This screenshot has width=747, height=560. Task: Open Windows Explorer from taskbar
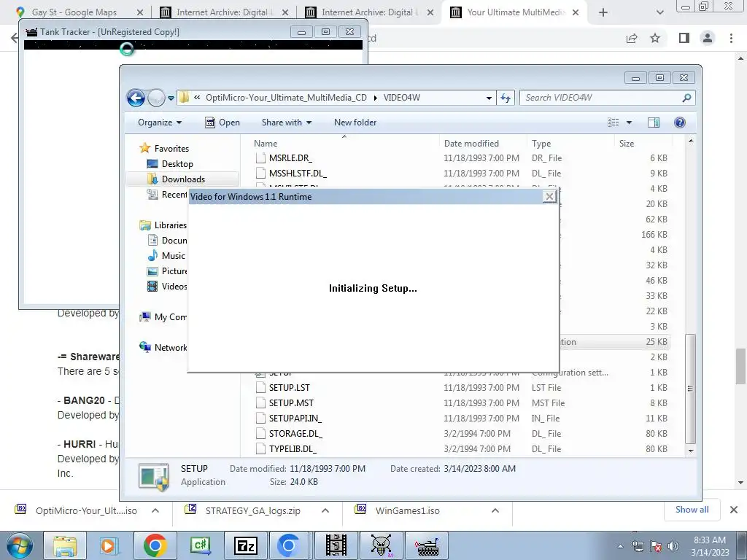click(x=65, y=545)
